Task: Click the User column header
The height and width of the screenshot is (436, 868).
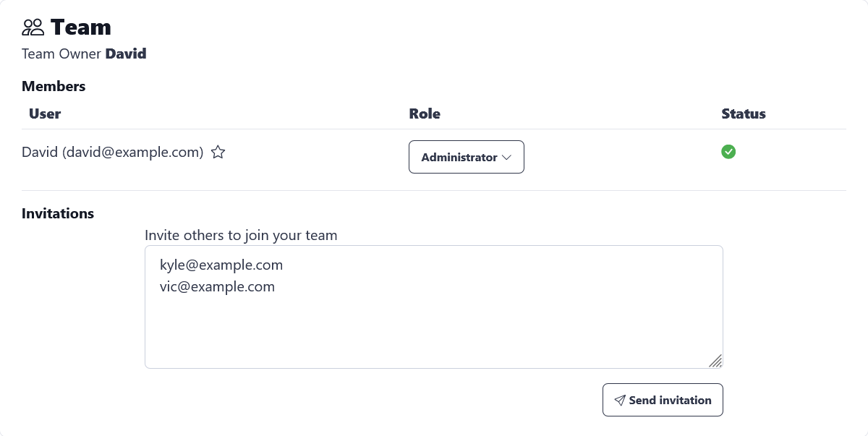Action: [x=45, y=114]
